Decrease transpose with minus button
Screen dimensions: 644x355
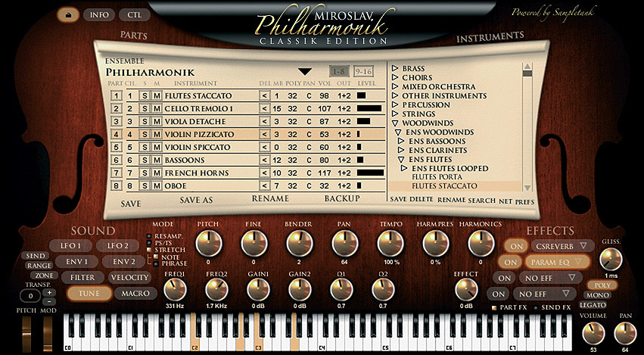pyautogui.click(x=49, y=301)
